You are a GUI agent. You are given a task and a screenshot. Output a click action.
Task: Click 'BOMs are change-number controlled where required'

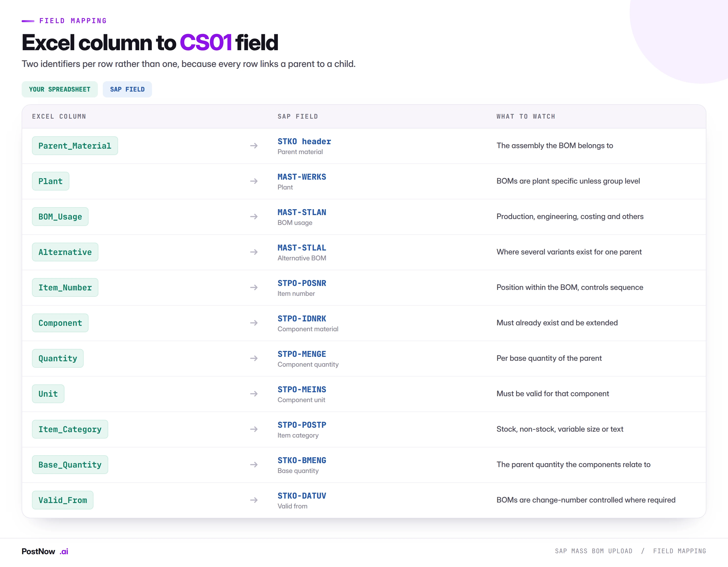click(x=586, y=500)
